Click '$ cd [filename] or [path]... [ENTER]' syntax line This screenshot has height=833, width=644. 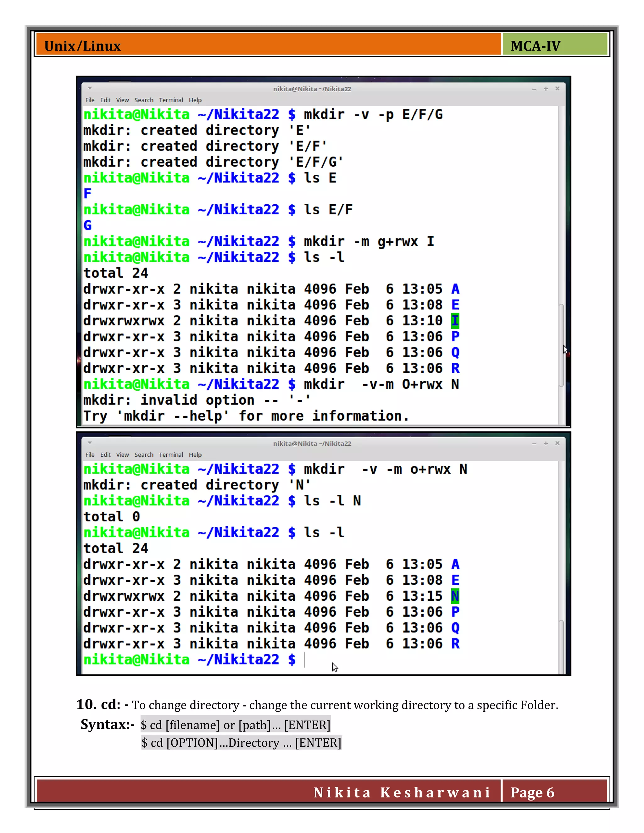point(236,725)
